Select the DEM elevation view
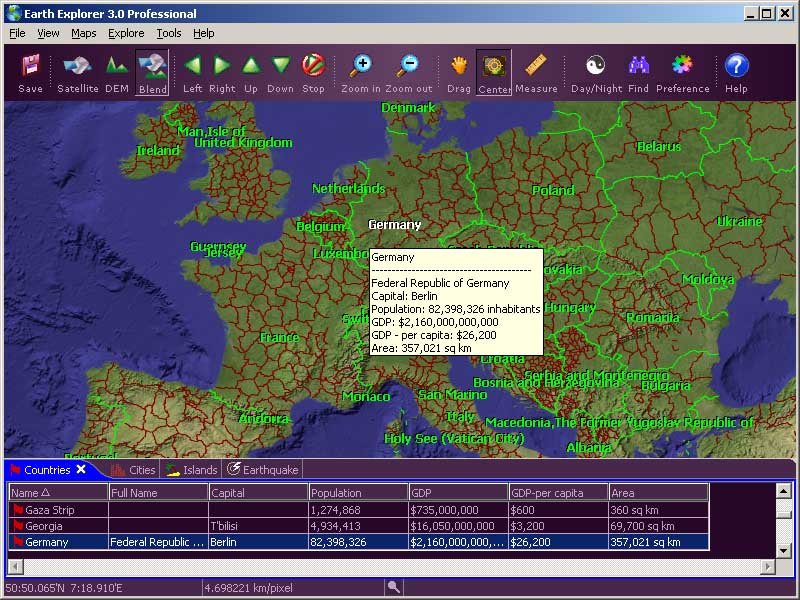The height and width of the screenshot is (600, 800). pos(117,72)
